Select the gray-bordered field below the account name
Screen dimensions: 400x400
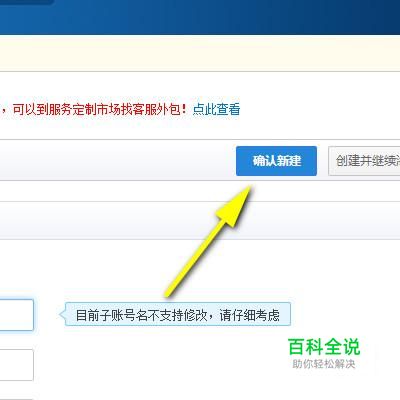(17, 365)
